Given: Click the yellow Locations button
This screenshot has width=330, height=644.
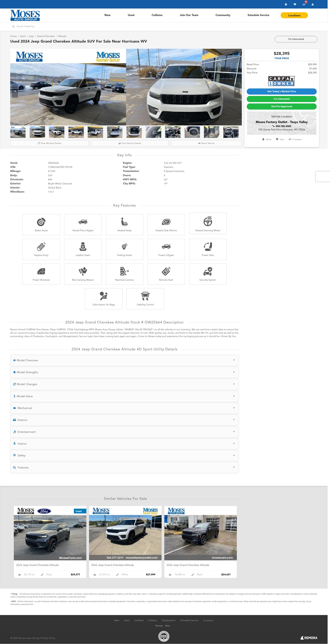Looking at the screenshot, I should click(294, 16).
